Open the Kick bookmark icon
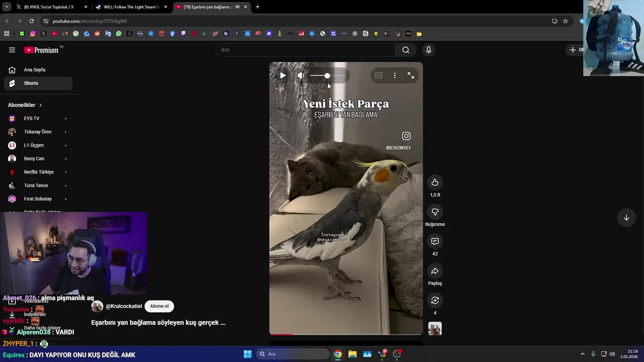The width and height of the screenshot is (644, 362). point(22,34)
